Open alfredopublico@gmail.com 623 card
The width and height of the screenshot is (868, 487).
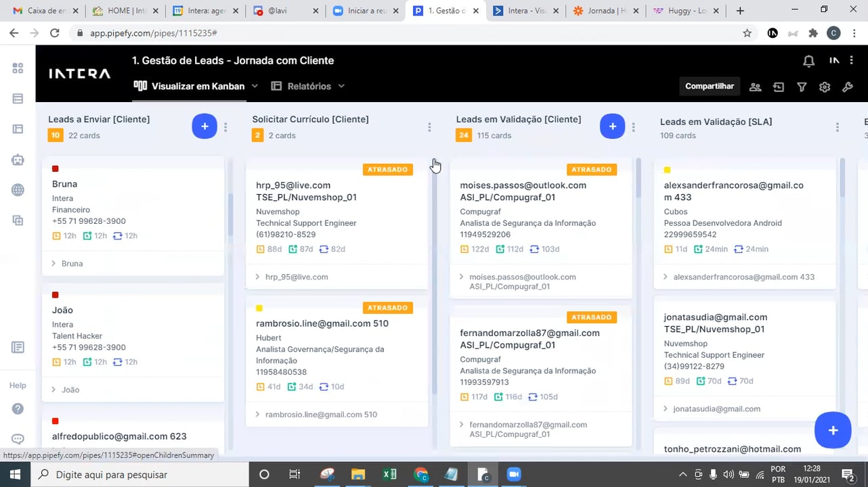119,436
